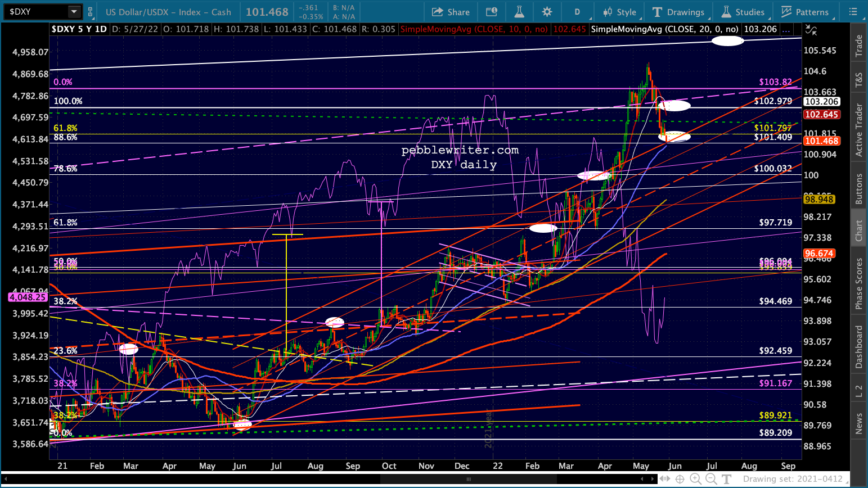
Task: Click the $103.82 Fibonacci level label
Action: pos(775,82)
